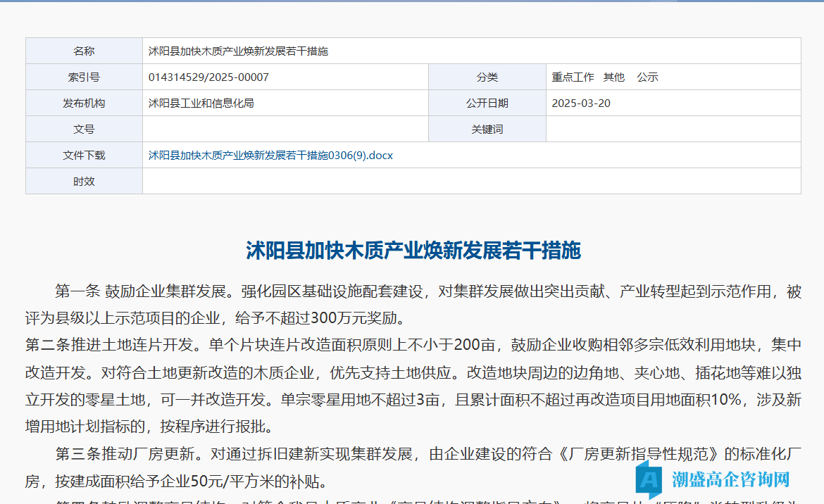Click the 公示 category text
Viewport: 824px width, 504px height.
[x=647, y=77]
